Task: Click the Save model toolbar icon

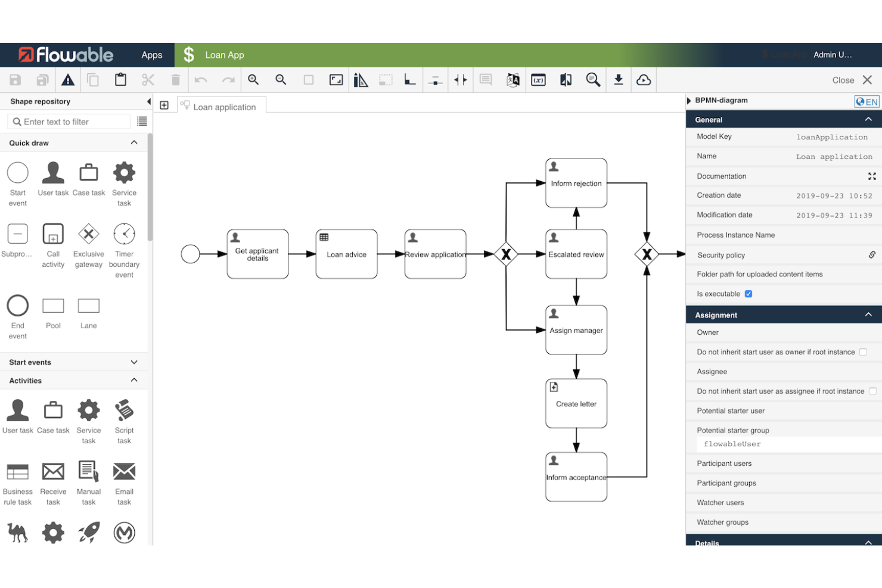Action: point(15,80)
